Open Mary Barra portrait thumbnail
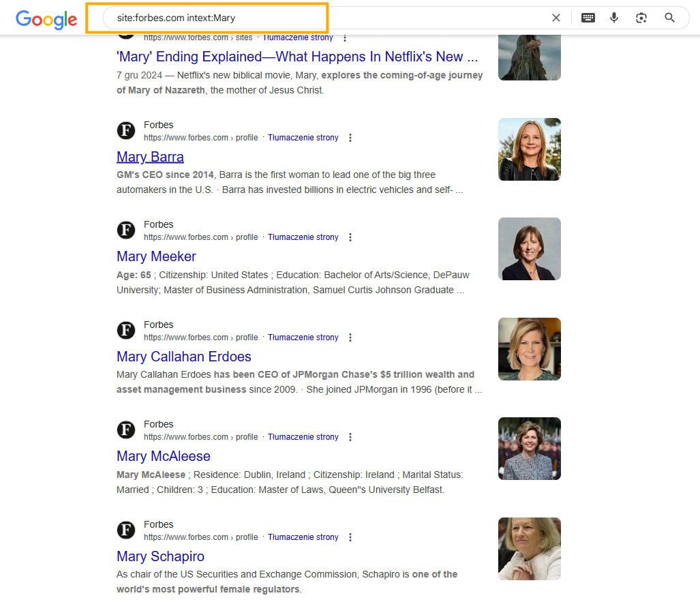 pos(530,149)
